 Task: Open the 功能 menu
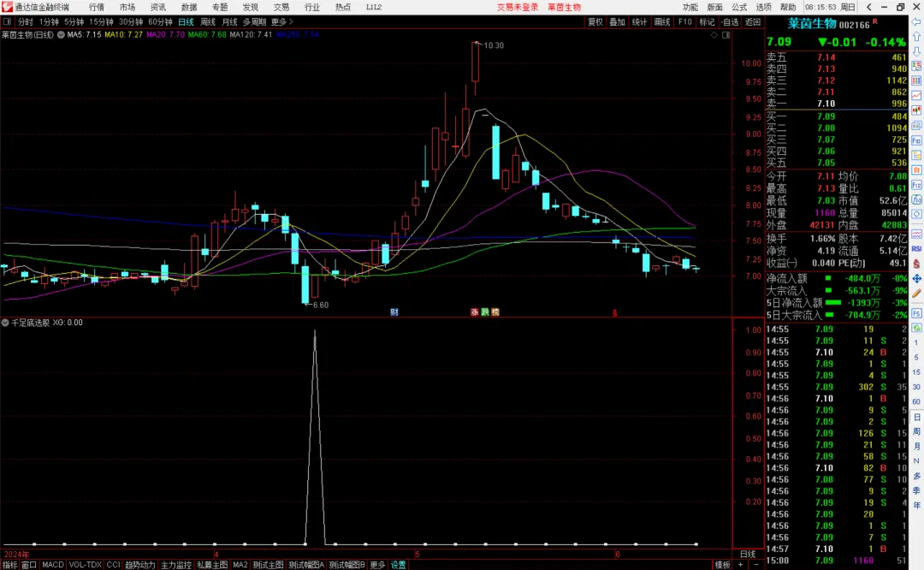click(690, 7)
